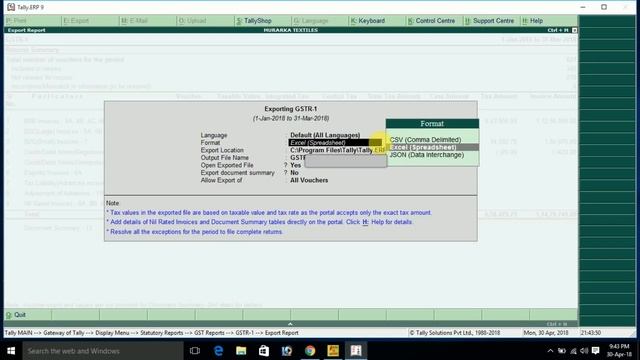
Task: Open Task View on the taskbar
Action: coord(195,351)
